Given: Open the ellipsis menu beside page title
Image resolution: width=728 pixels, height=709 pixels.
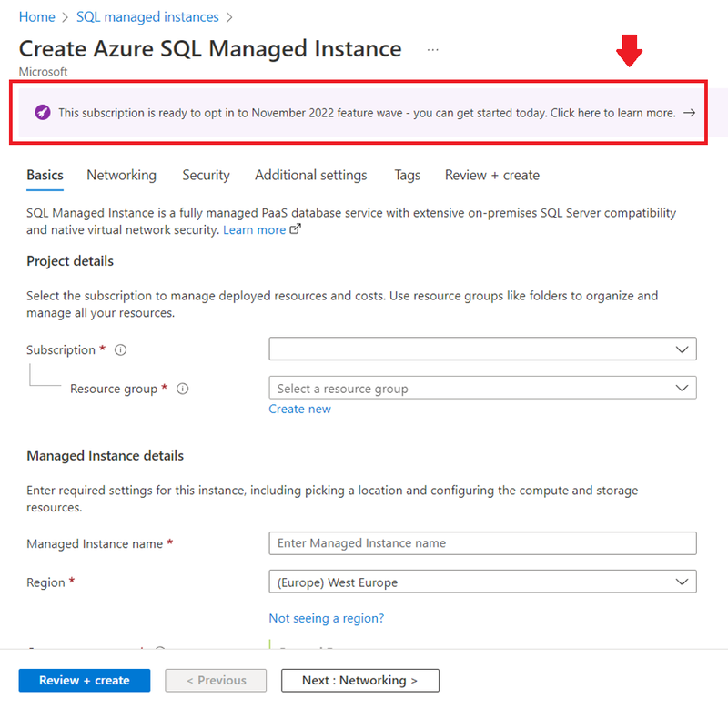Looking at the screenshot, I should [433, 49].
